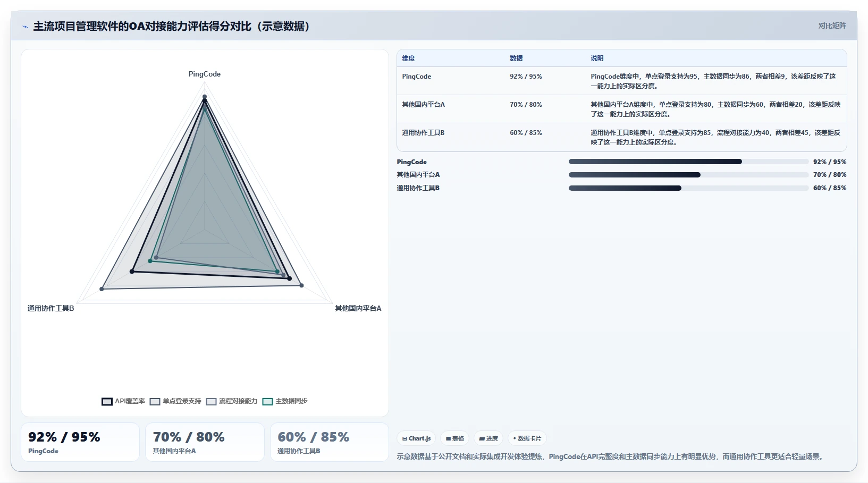Click the 其他国内平台A 70% / 80% summary card
868x483 pixels.
(205, 442)
